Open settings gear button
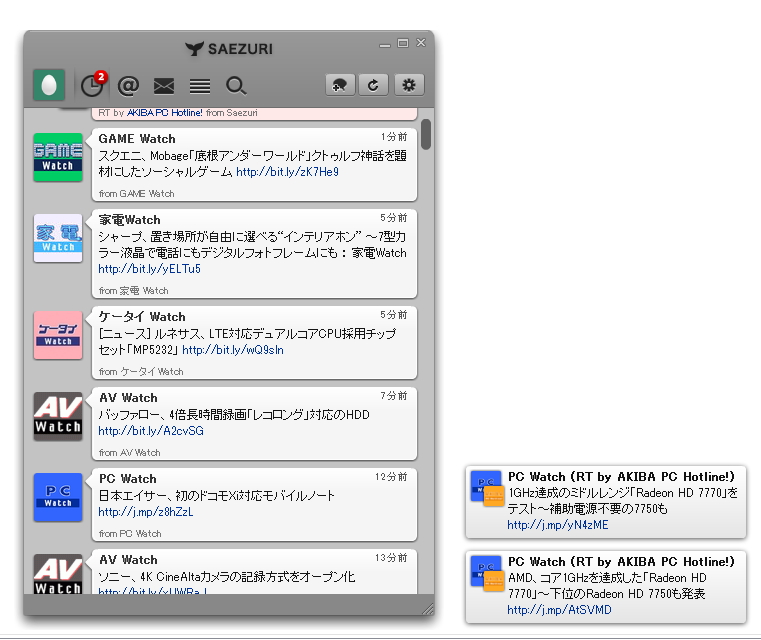This screenshot has height=640, width=761. (409, 85)
